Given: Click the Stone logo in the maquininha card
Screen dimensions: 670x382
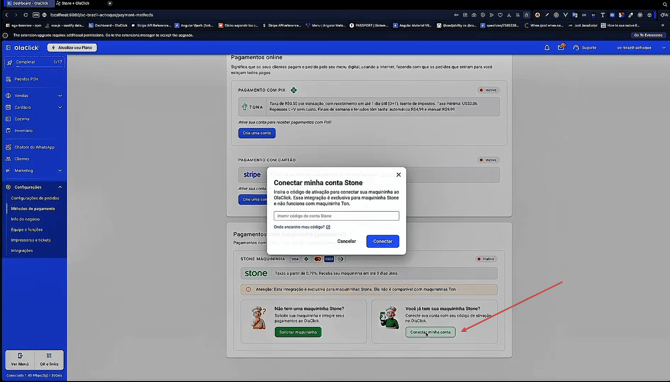Looking at the screenshot, I should (256, 273).
